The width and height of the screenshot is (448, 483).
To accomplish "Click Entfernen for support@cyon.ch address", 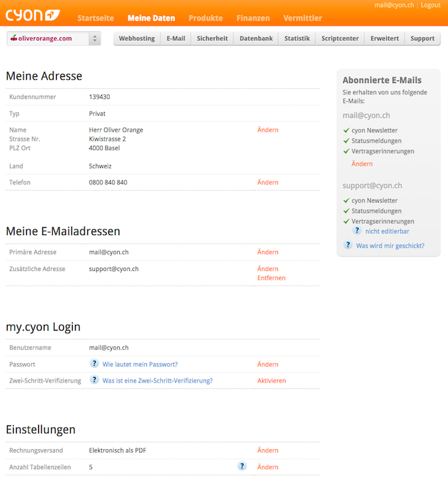I will click(271, 278).
